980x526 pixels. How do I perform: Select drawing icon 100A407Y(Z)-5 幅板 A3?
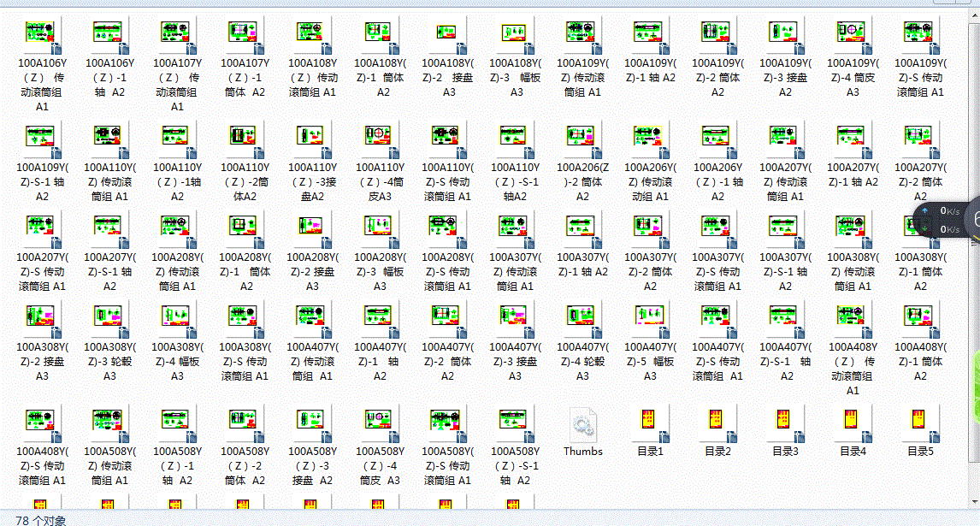click(650, 320)
